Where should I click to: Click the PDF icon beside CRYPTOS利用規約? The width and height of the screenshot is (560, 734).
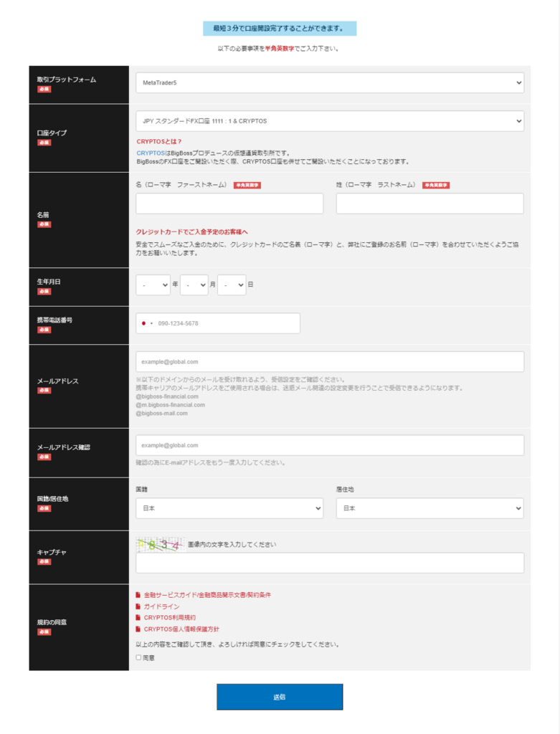coord(138,617)
